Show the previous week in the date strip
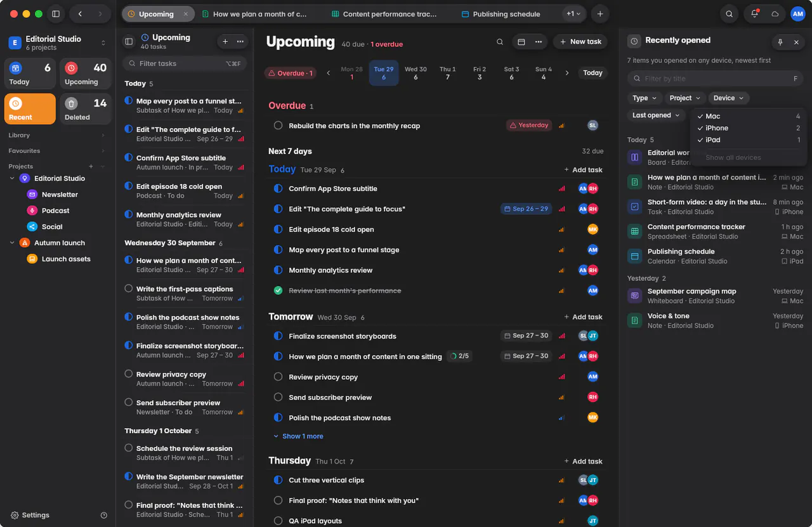Image resolution: width=812 pixels, height=527 pixels. coord(329,73)
